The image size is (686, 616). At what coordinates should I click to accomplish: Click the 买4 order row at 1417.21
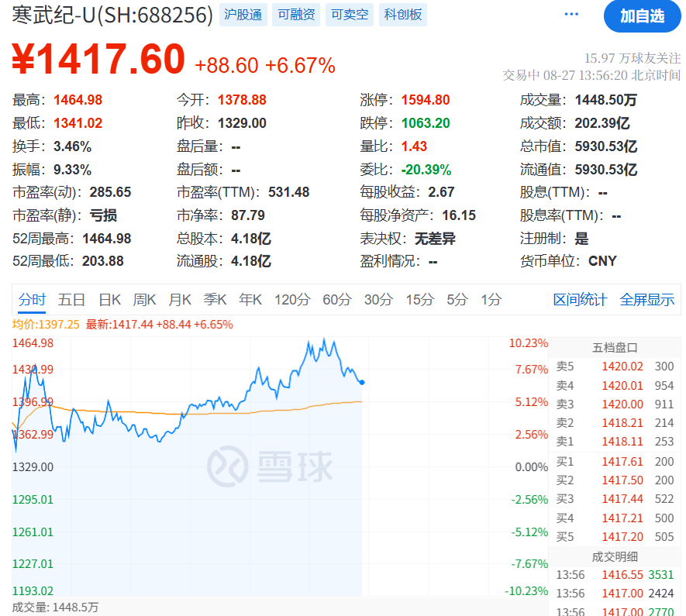pos(615,518)
